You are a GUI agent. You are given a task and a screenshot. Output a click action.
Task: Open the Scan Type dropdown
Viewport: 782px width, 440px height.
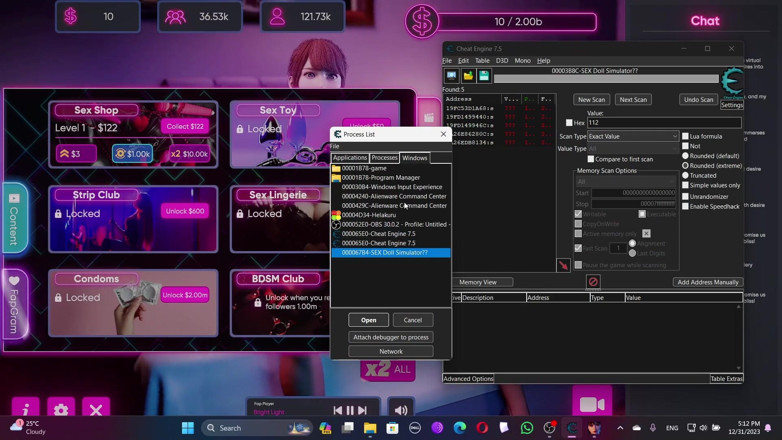coord(633,136)
